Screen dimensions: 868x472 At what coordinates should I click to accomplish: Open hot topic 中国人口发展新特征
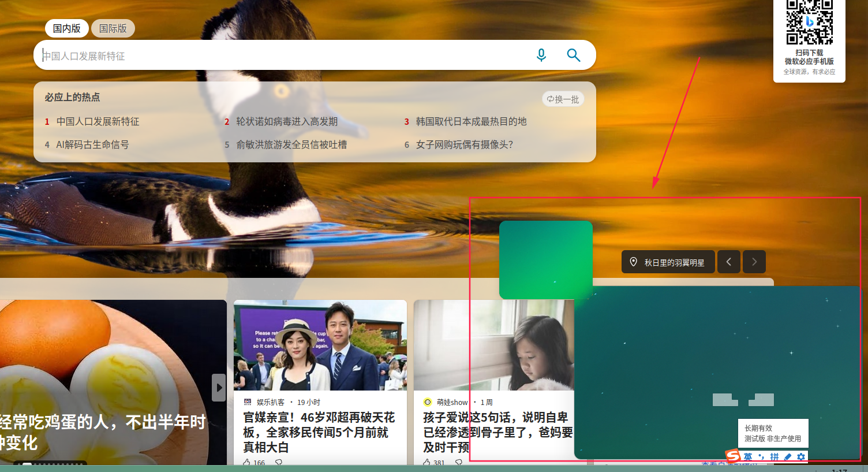pos(98,121)
